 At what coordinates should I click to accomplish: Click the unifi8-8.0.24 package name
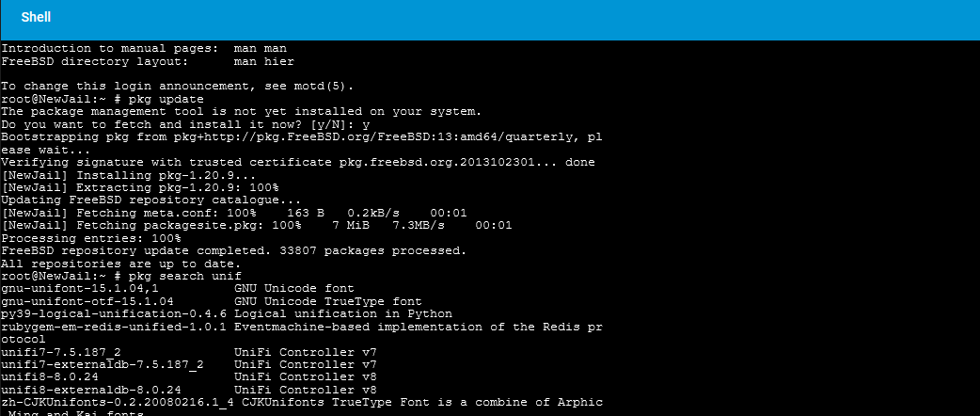(x=49, y=376)
